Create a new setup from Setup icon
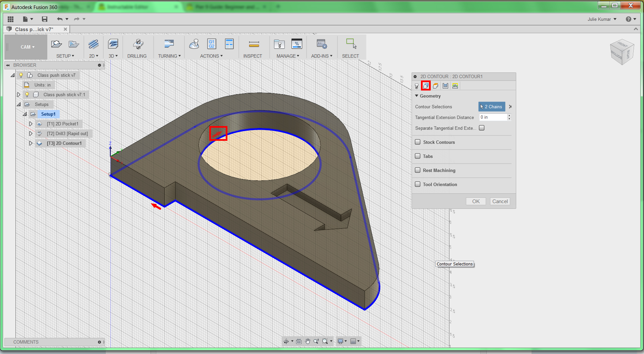Viewport: 644px width, 354px height. point(56,44)
